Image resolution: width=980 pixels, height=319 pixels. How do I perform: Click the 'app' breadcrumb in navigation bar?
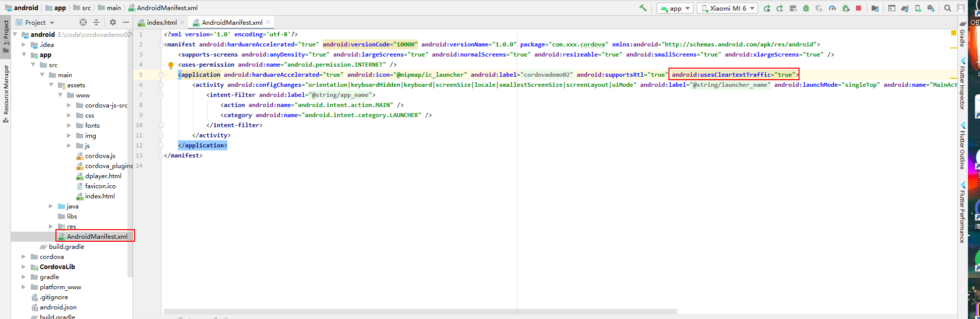click(x=56, y=8)
